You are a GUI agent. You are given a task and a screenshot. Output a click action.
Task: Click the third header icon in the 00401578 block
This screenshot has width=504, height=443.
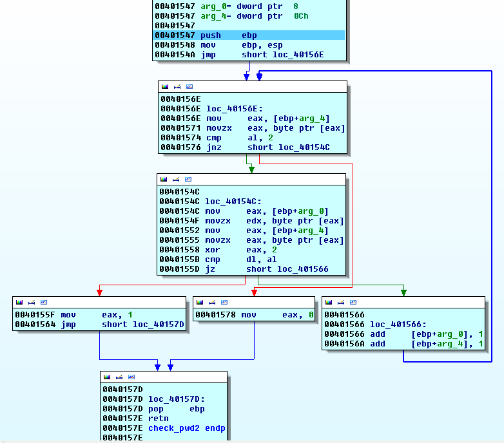224,303
